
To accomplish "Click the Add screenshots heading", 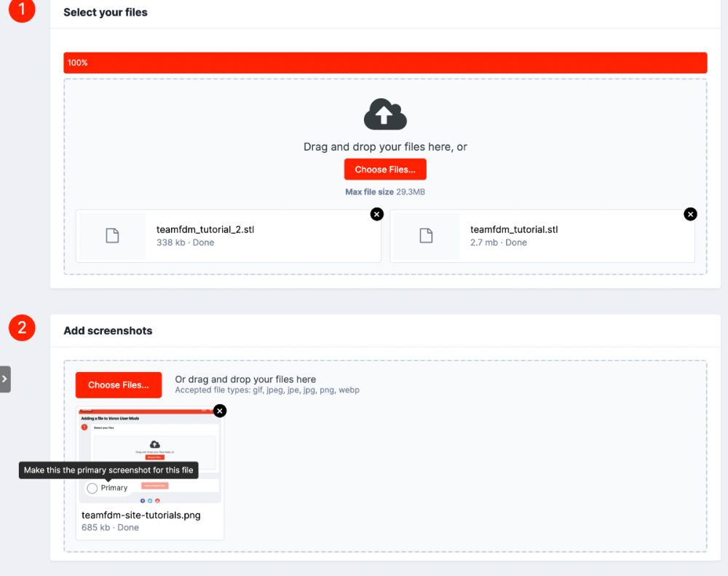I will pos(108,331).
